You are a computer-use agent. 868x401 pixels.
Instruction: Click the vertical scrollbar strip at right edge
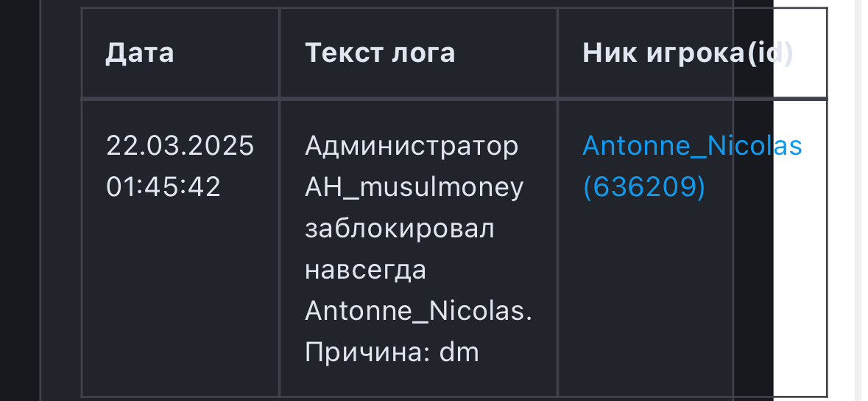pyautogui.click(x=857, y=200)
